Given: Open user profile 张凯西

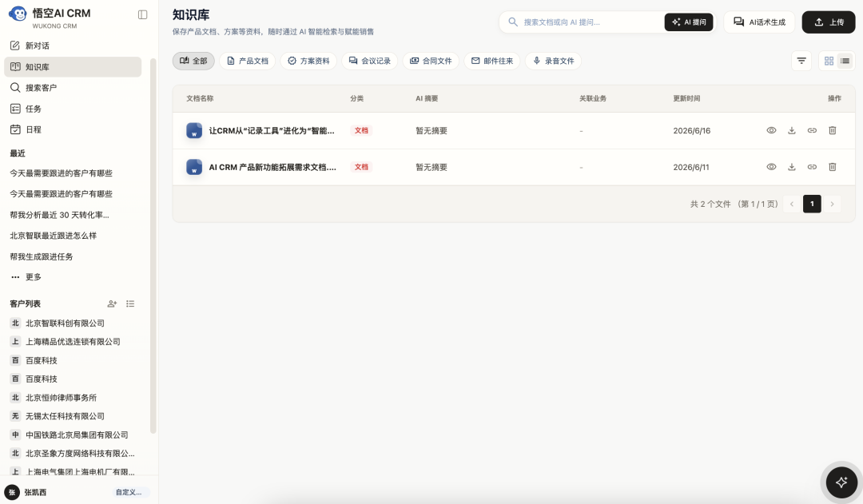Looking at the screenshot, I should click(26, 493).
